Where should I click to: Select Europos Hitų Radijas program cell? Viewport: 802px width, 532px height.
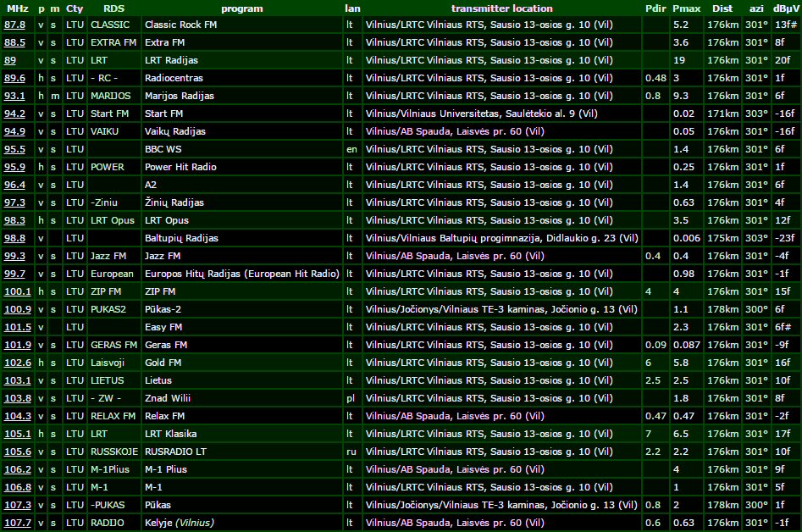pyautogui.click(x=242, y=274)
